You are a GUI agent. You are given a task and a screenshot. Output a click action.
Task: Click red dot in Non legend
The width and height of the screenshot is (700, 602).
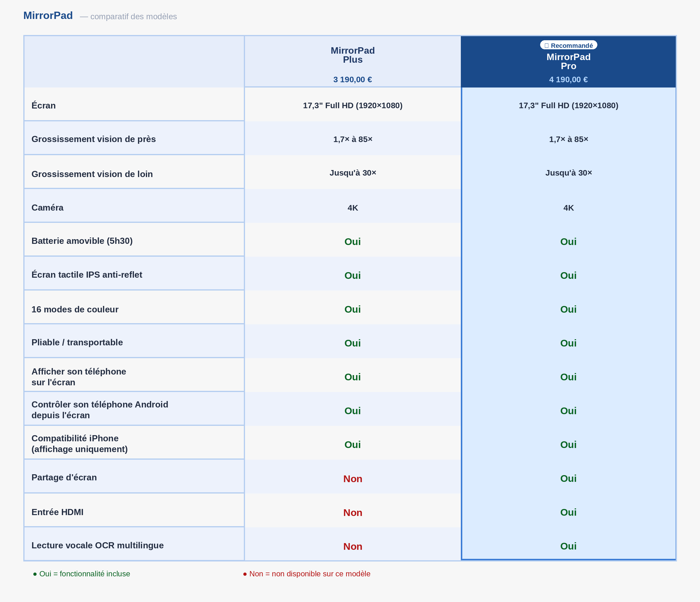coord(245,574)
